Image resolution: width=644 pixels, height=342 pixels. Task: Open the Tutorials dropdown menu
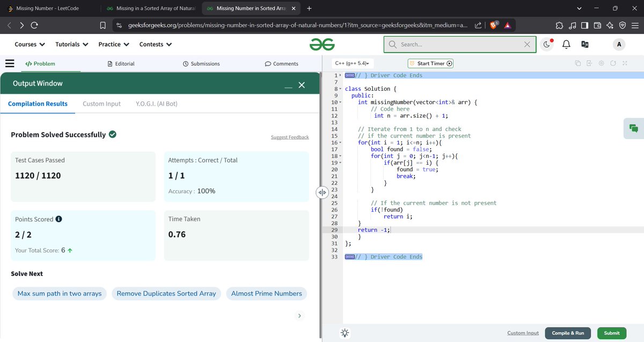(71, 45)
